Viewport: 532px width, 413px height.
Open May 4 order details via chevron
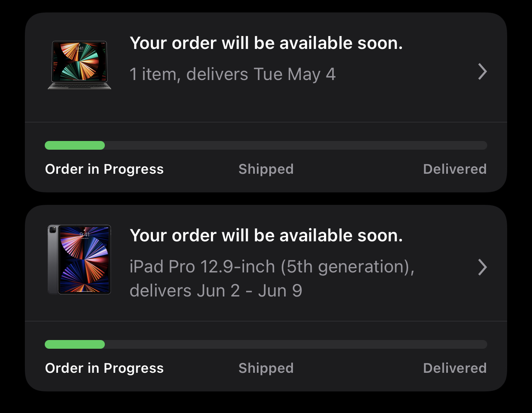pyautogui.click(x=482, y=72)
